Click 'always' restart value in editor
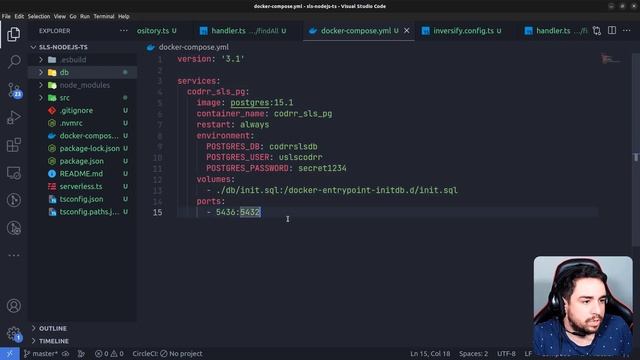This screenshot has width=640, height=360. pyautogui.click(x=254, y=125)
